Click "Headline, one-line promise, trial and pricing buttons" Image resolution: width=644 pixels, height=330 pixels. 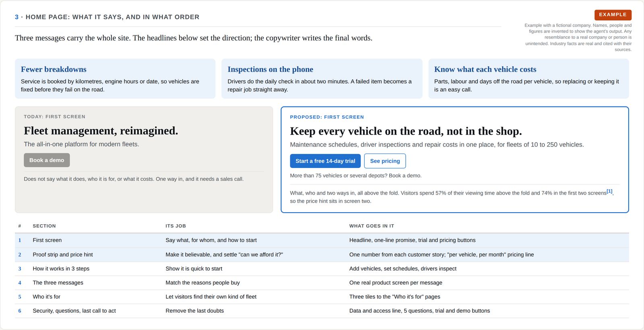coord(412,240)
